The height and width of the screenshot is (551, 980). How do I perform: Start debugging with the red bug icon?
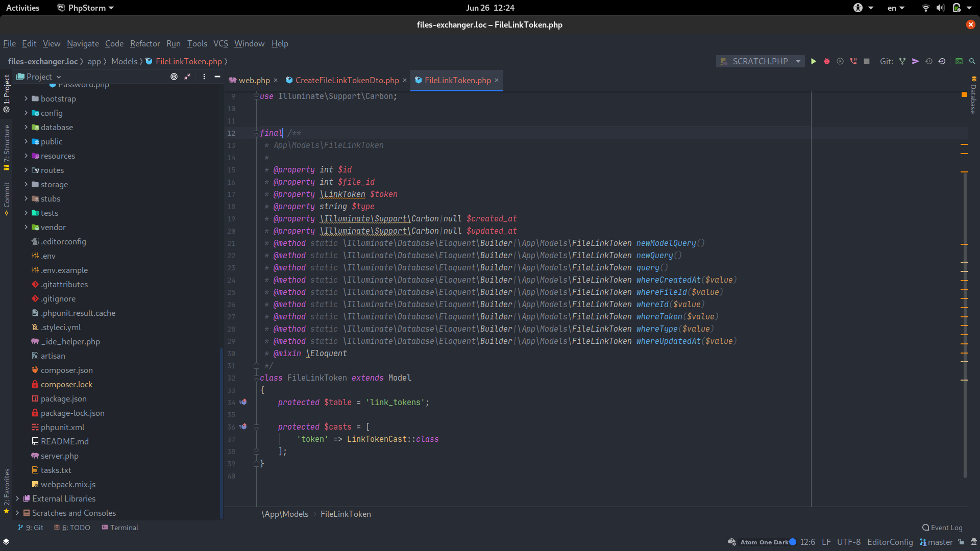pos(827,61)
